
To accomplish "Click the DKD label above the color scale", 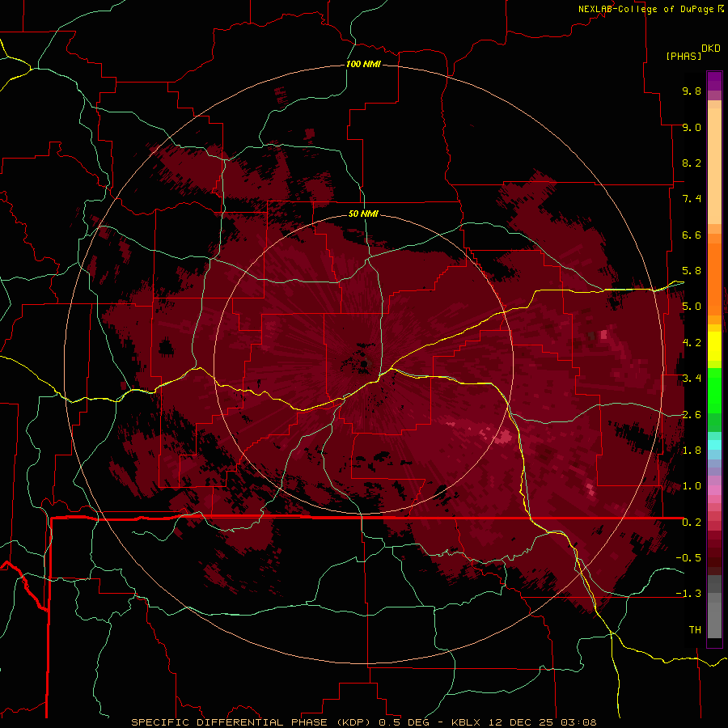I will click(711, 49).
